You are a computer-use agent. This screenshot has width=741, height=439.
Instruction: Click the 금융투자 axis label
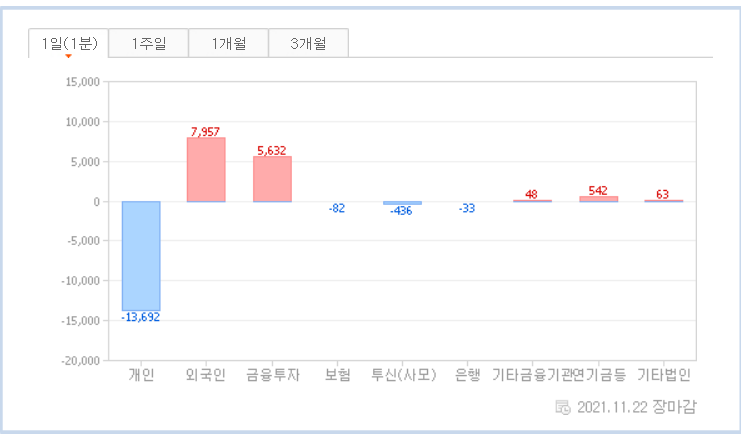(x=273, y=375)
